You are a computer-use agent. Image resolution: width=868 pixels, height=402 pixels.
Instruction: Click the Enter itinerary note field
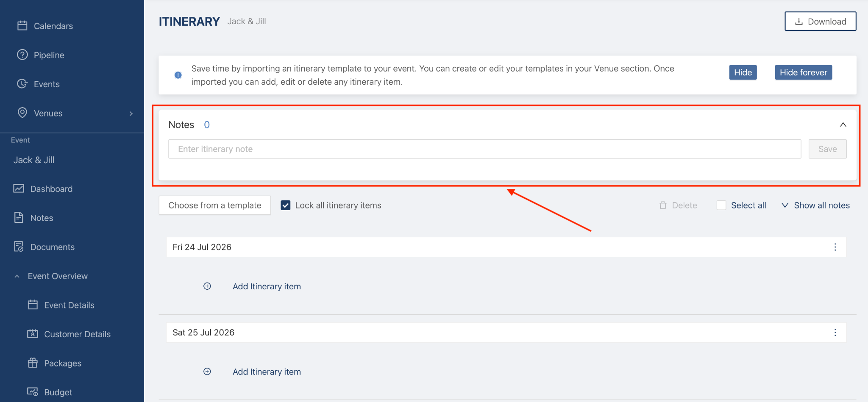pyautogui.click(x=484, y=149)
